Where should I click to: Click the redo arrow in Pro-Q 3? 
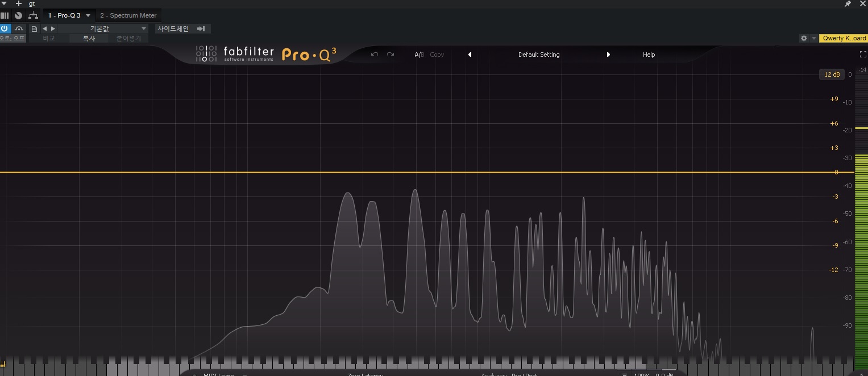(391, 55)
